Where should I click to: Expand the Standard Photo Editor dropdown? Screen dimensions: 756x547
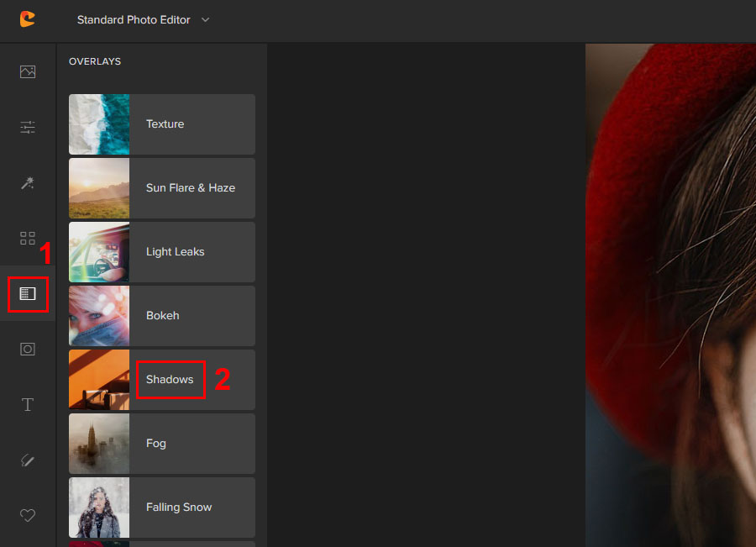141,19
